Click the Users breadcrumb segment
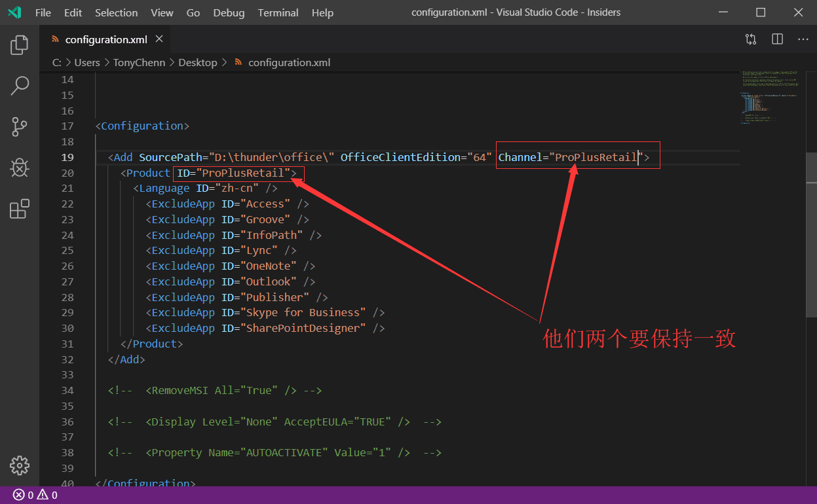Viewport: 817px width, 504px height. pyautogui.click(x=87, y=63)
